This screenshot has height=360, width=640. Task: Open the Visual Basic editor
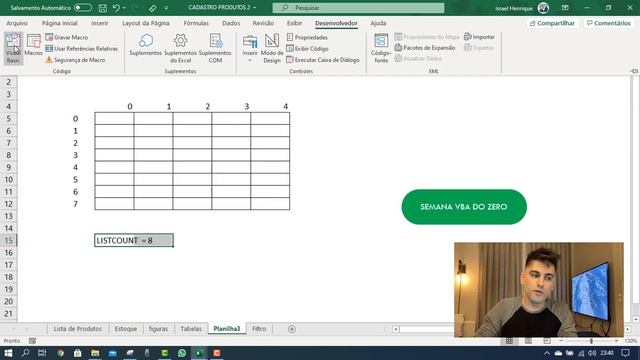point(13,48)
